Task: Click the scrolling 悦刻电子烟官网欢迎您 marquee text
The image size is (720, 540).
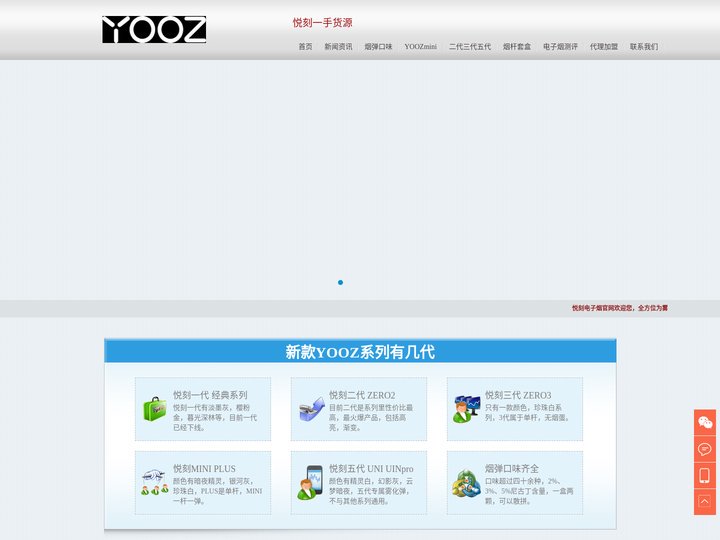Action: (619, 308)
